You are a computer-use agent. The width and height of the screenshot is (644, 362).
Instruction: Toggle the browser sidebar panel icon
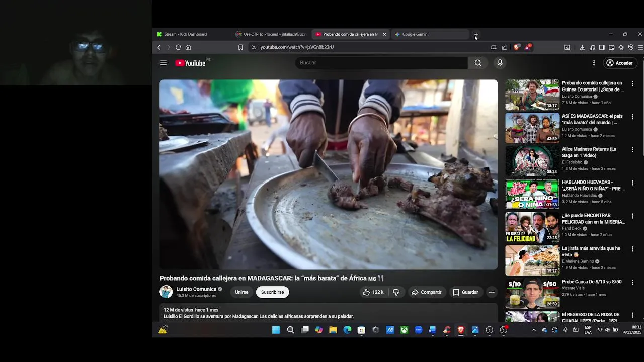[x=602, y=47]
